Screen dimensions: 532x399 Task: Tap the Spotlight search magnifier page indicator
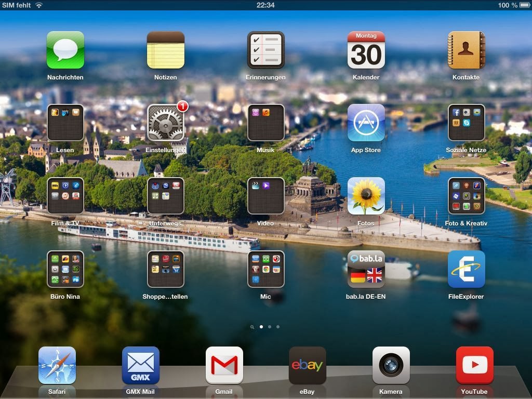(252, 327)
